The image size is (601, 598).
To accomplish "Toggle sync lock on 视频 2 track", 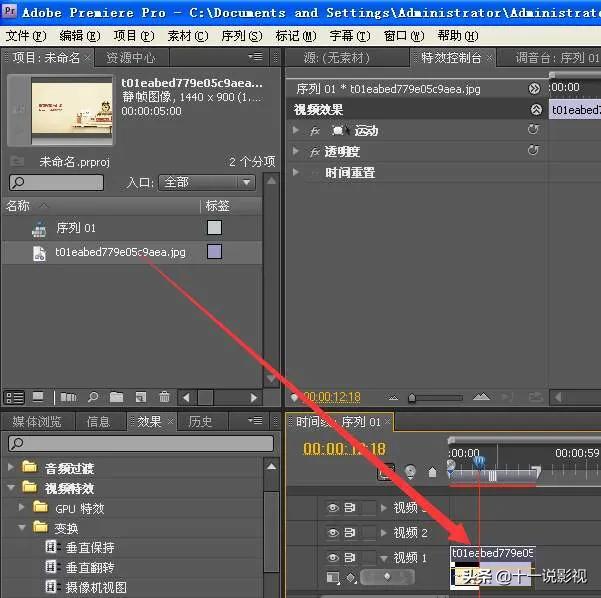I will pos(350,532).
